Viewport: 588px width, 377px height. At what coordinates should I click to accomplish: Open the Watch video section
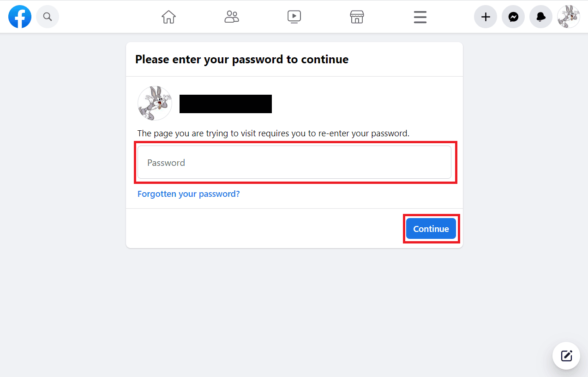(x=294, y=17)
